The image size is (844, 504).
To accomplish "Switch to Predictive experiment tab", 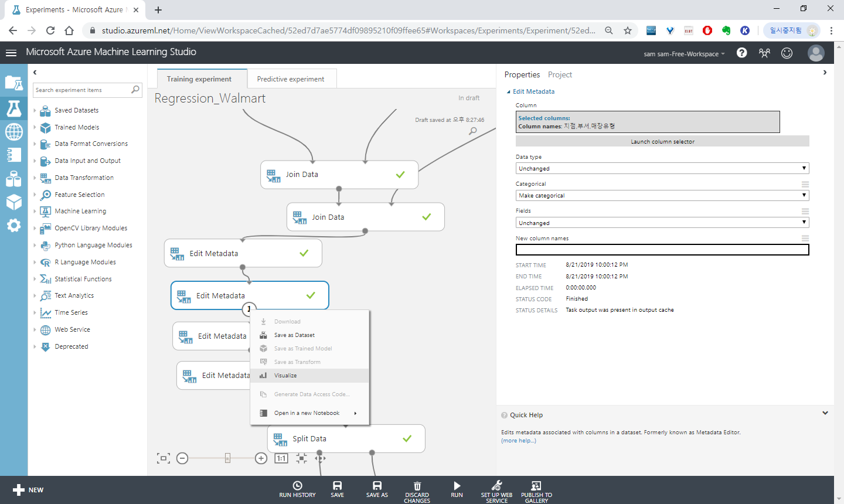I will pyautogui.click(x=291, y=79).
